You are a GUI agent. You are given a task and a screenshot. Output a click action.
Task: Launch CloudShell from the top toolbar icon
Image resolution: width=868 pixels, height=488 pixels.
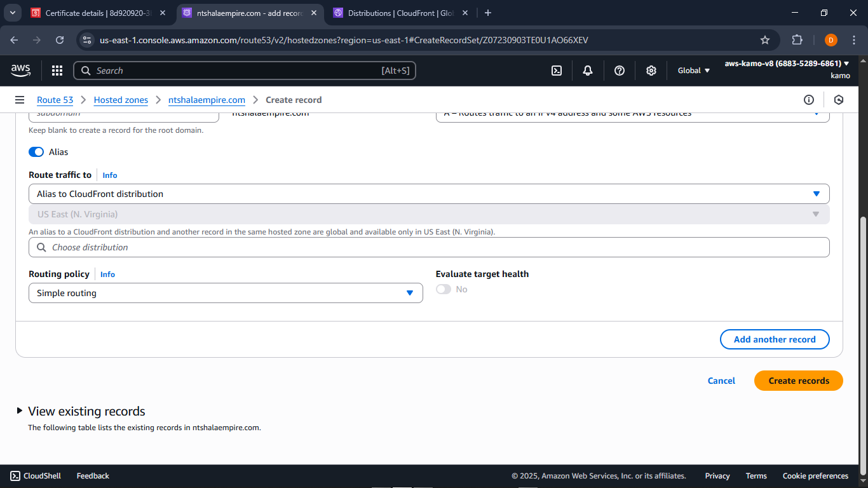556,71
